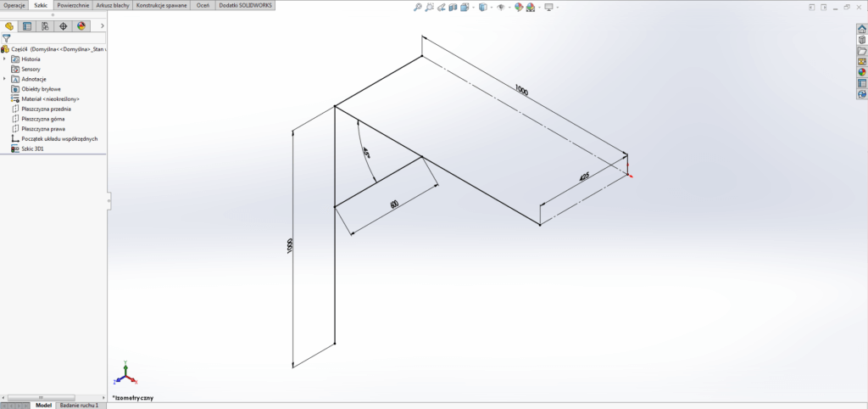Click the tree filter funnel icon

[x=6, y=38]
